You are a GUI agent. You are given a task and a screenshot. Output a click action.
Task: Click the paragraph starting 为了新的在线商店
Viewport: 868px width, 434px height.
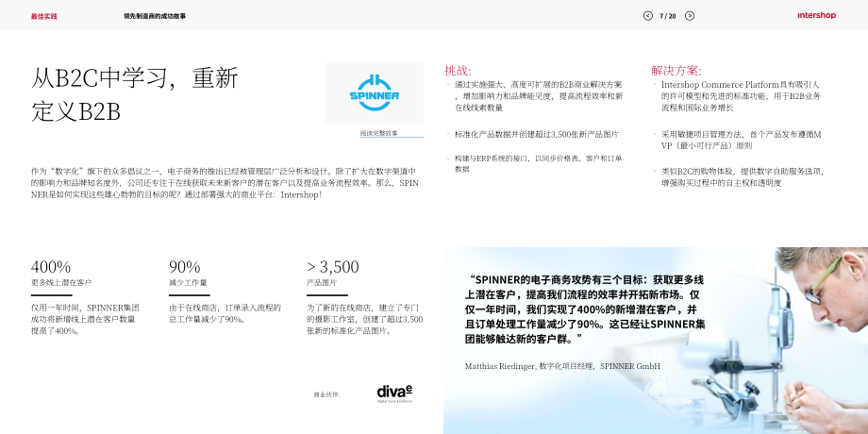point(365,320)
